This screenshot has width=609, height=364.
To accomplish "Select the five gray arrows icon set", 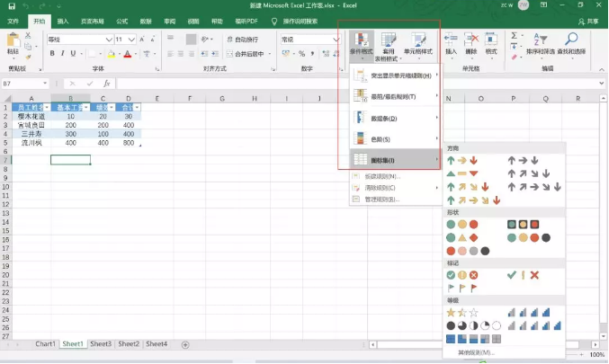I will [534, 187].
